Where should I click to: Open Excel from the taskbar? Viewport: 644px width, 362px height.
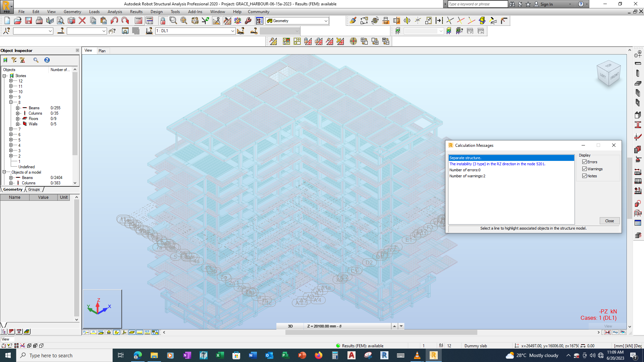pyautogui.click(x=220, y=355)
